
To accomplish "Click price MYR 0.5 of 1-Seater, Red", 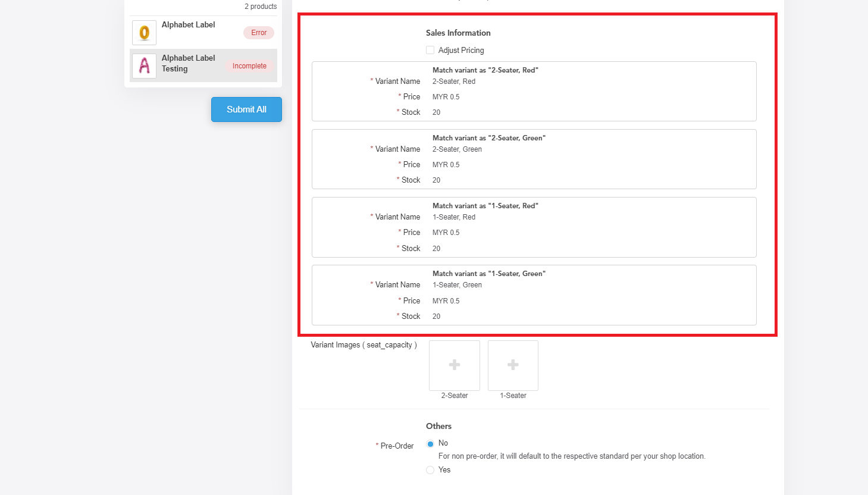I will pos(446,233).
